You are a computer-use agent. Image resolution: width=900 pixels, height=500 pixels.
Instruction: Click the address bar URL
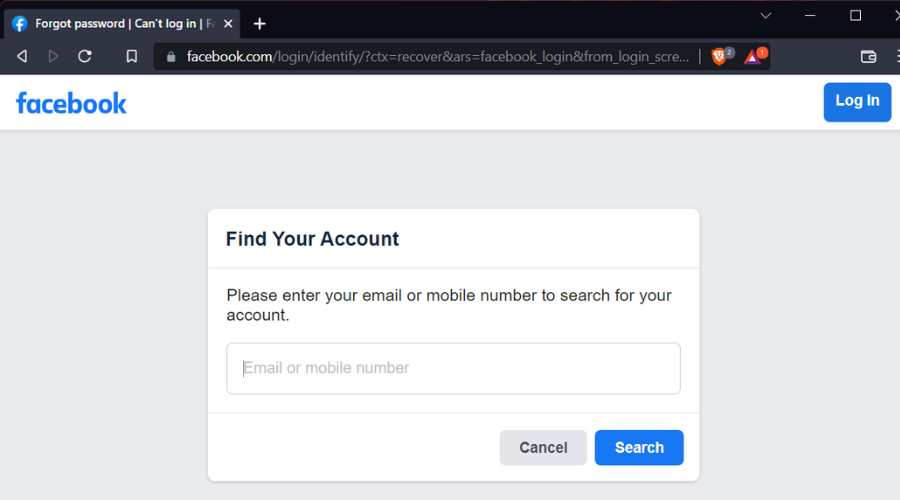pos(438,56)
